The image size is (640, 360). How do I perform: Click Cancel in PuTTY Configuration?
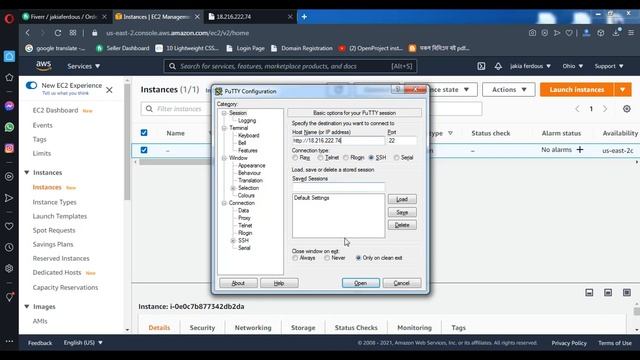[402, 283]
